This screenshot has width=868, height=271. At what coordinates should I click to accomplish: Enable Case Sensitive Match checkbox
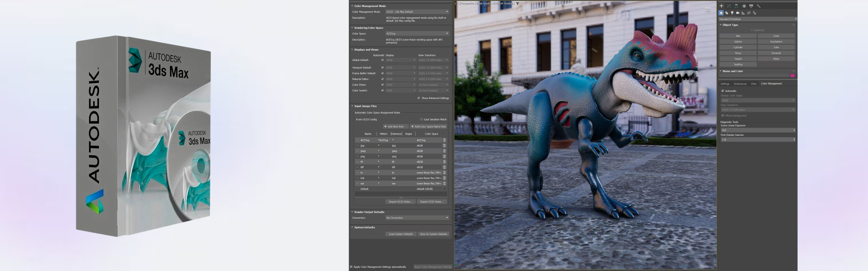(421, 120)
